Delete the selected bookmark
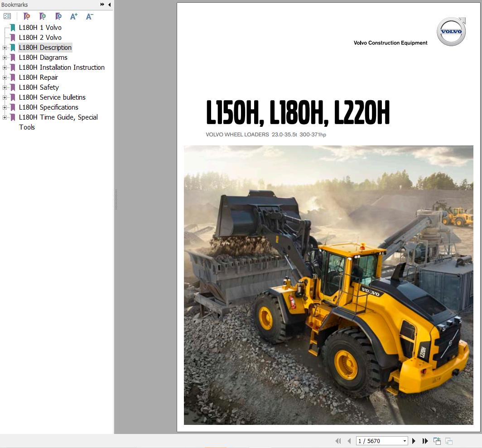This screenshot has height=448, width=482. pyautogui.click(x=27, y=16)
